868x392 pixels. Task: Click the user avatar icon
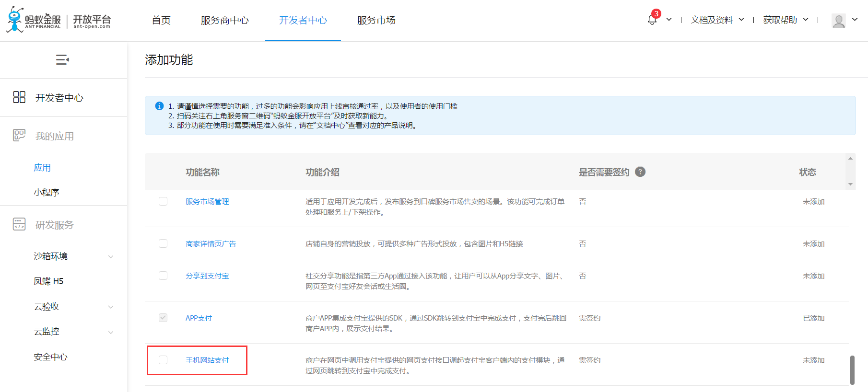839,20
